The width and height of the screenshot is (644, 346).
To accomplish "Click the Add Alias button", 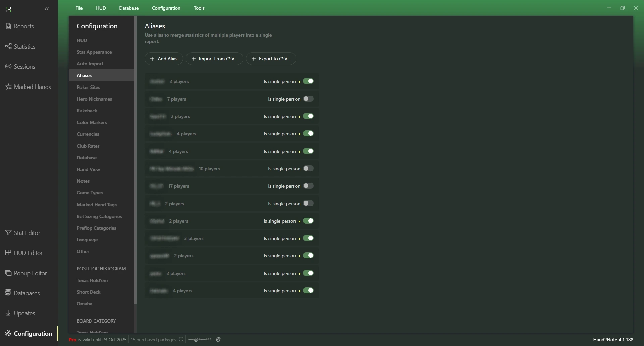I will click(x=164, y=59).
